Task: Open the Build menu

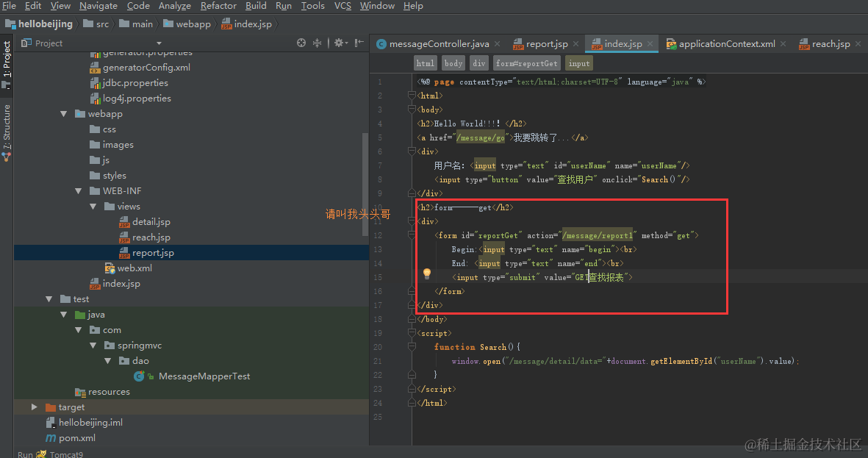Action: point(256,6)
